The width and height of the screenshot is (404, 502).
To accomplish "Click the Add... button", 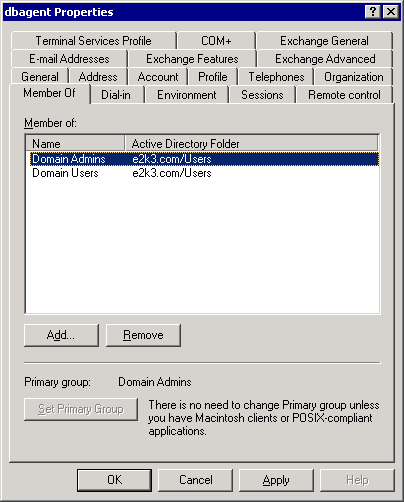I will [x=61, y=335].
